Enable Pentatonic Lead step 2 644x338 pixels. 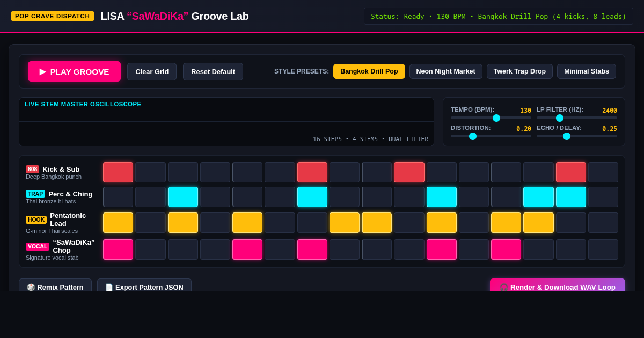[150, 223]
